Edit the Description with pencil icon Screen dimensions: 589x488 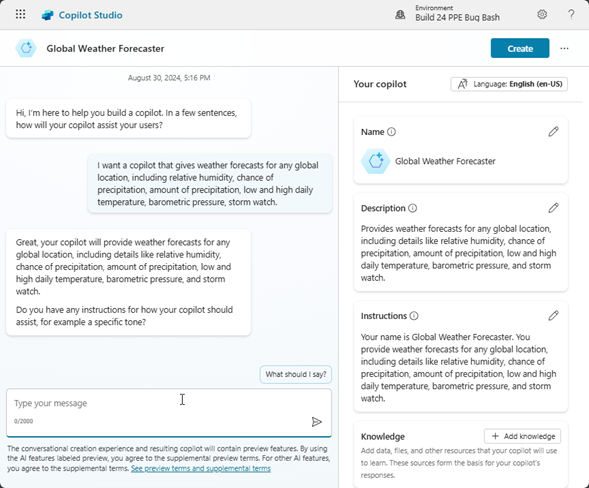[x=553, y=208]
